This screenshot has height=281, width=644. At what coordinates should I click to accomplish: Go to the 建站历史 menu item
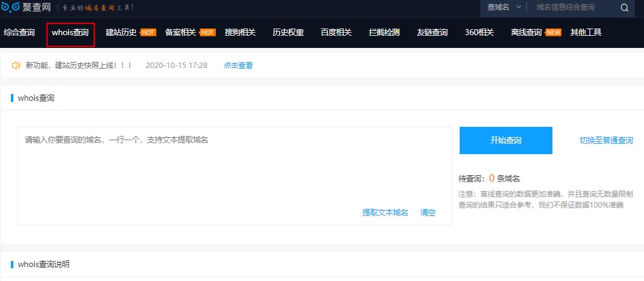point(121,32)
